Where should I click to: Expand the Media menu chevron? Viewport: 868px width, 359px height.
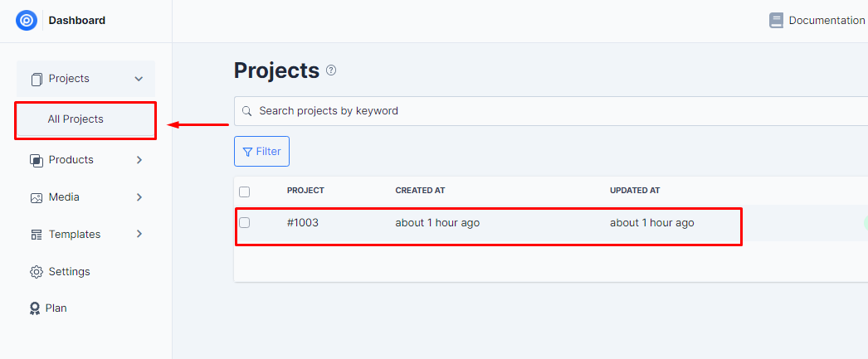tap(139, 197)
